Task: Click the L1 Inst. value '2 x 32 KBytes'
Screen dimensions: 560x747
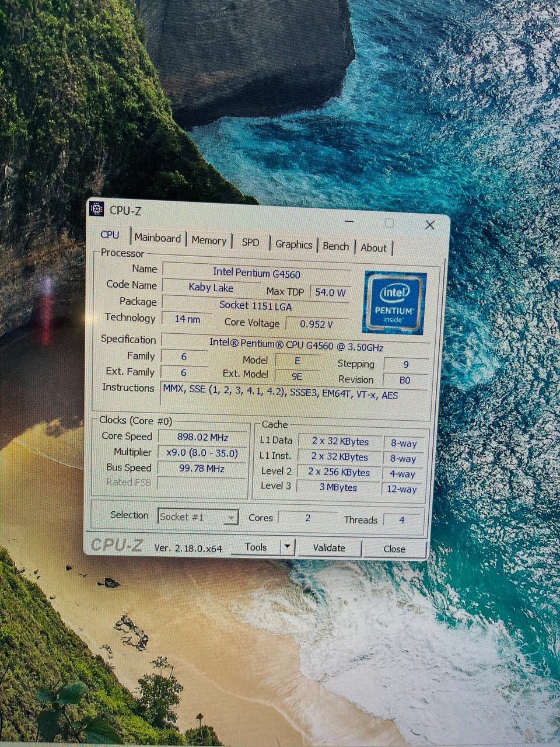Action: click(339, 457)
